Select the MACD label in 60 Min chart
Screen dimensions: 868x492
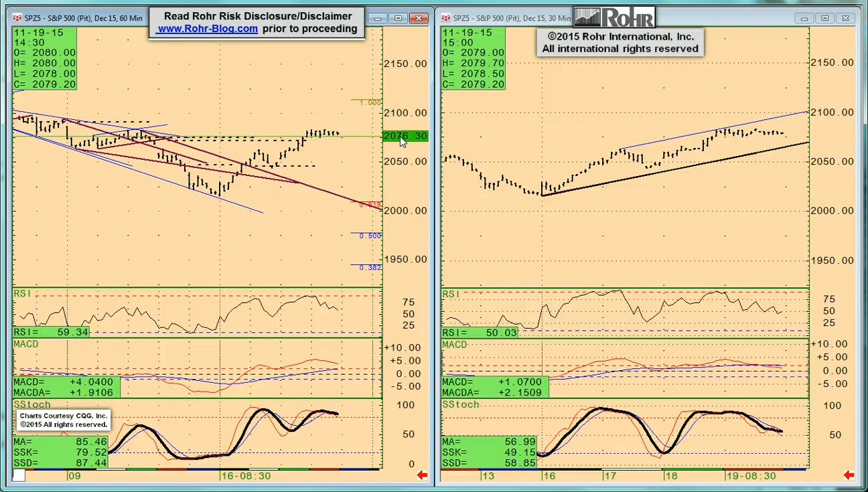pyautogui.click(x=26, y=344)
